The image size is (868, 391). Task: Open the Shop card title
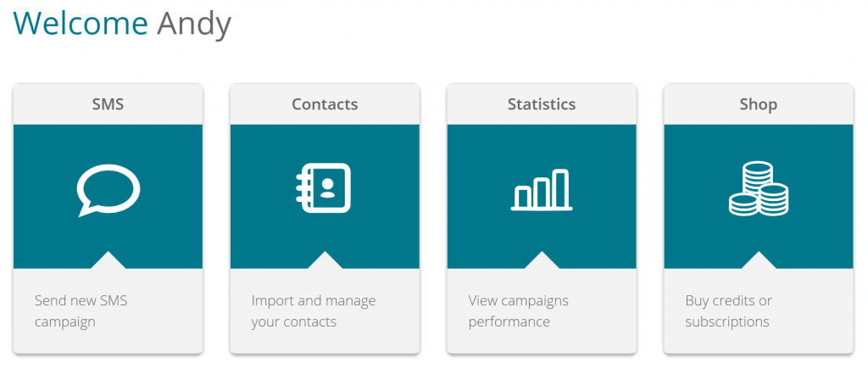[759, 104]
